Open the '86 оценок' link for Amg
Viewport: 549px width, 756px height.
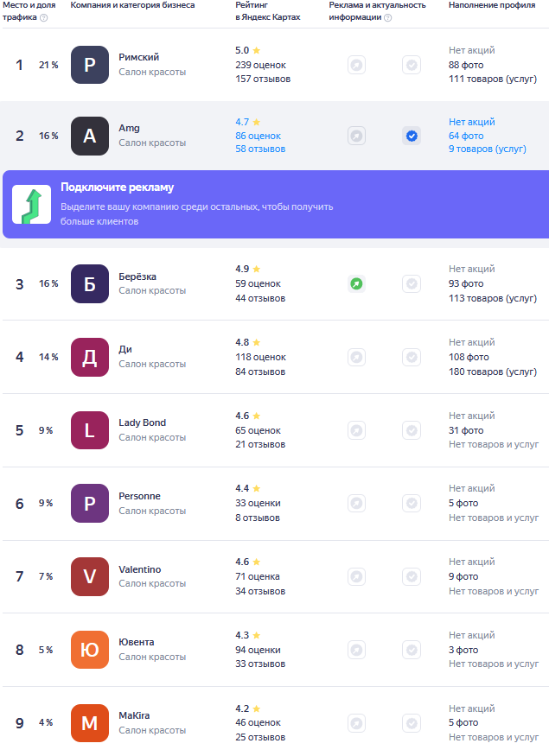pyautogui.click(x=259, y=136)
